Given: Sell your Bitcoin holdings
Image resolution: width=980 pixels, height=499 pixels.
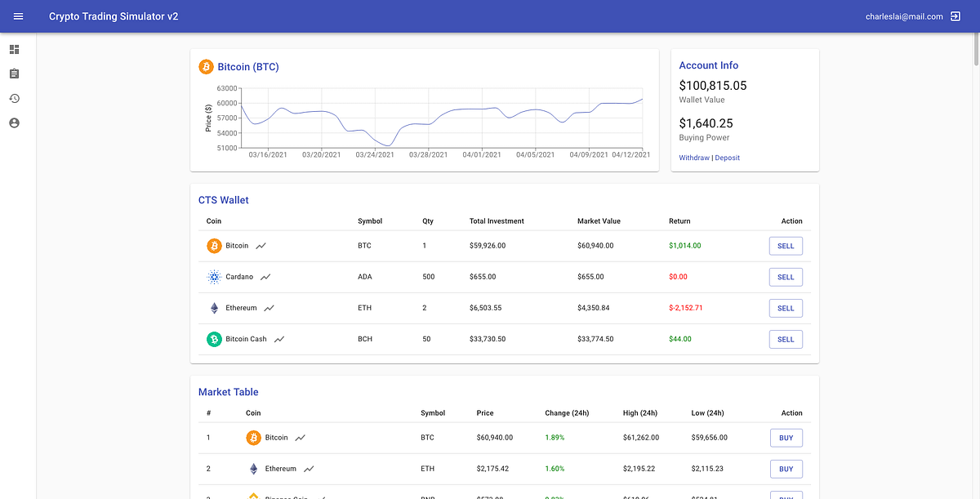Looking at the screenshot, I should click(785, 245).
